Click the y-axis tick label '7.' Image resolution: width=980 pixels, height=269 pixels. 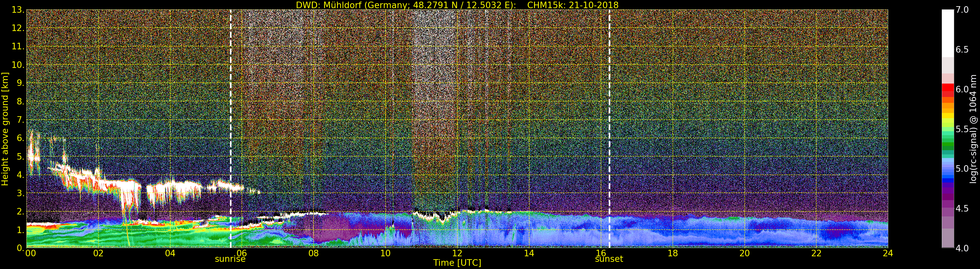21,120
